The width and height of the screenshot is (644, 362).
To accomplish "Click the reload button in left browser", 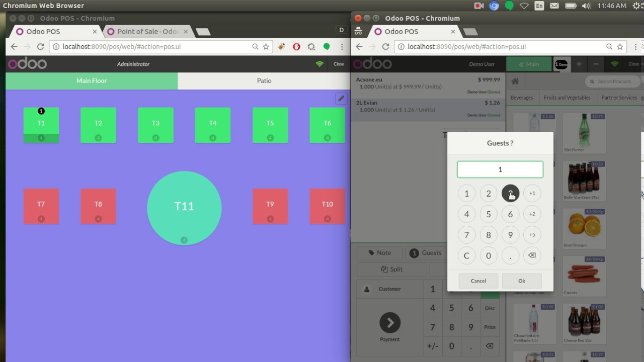I will 40,47.
